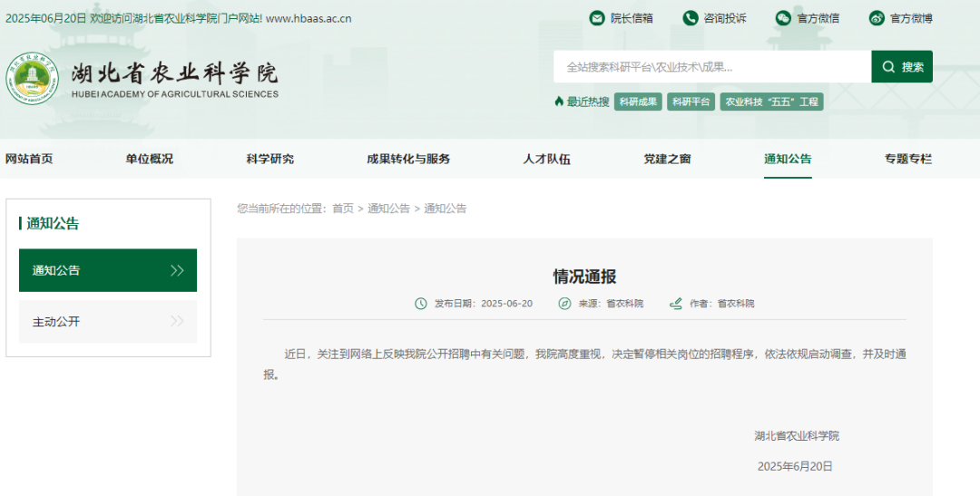Open the 官方微博 text link

point(911,18)
